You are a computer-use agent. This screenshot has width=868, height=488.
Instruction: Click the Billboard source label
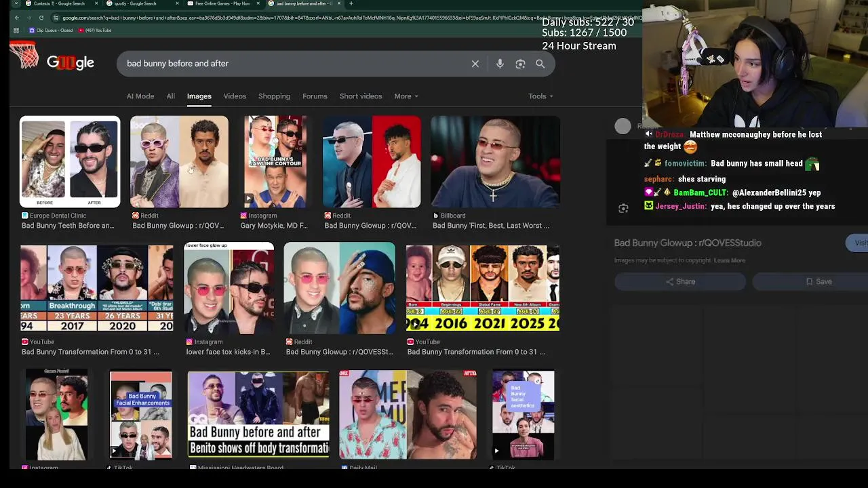point(453,216)
